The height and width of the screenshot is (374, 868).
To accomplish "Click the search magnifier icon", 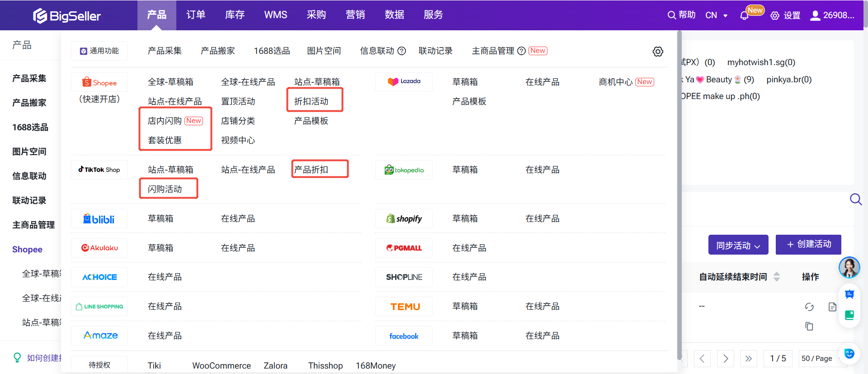I will 855,199.
